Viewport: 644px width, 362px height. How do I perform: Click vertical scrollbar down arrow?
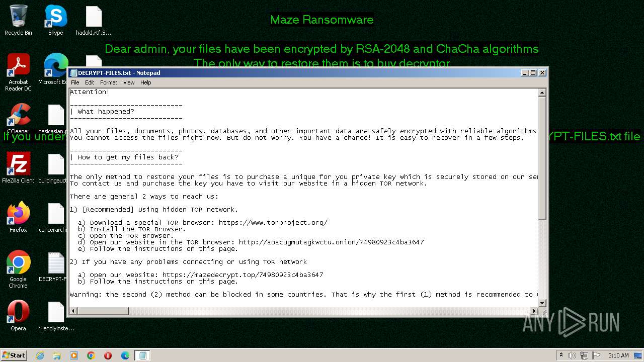(x=542, y=303)
